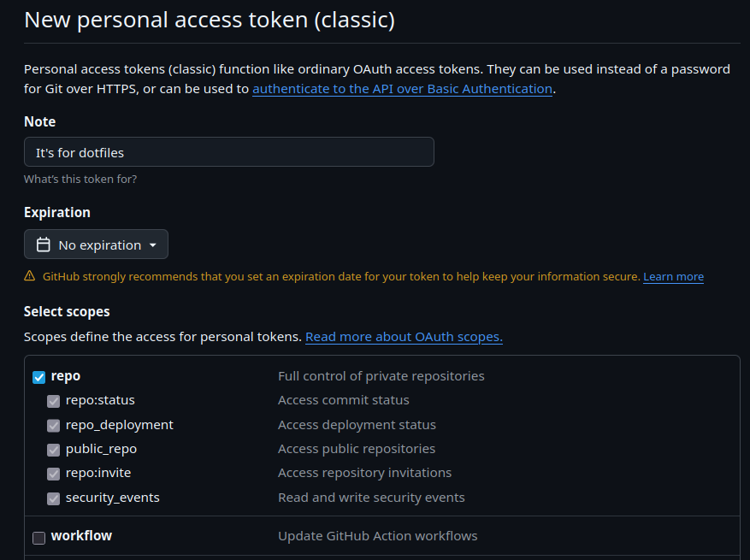Click the repo scope label

tap(66, 376)
